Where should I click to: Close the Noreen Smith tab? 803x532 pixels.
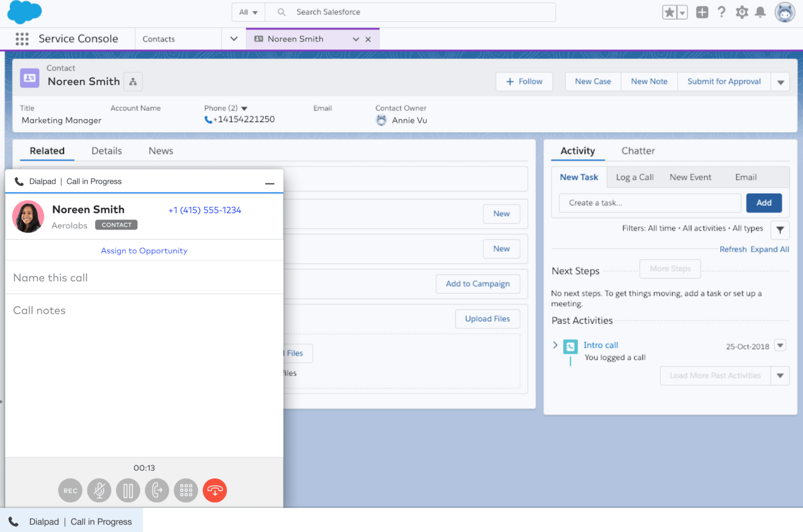click(368, 39)
